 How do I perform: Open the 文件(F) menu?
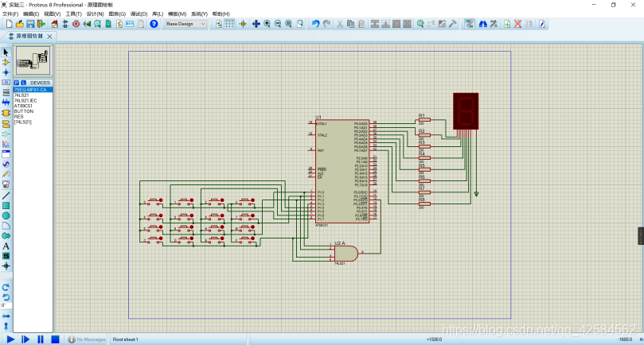[x=10, y=14]
